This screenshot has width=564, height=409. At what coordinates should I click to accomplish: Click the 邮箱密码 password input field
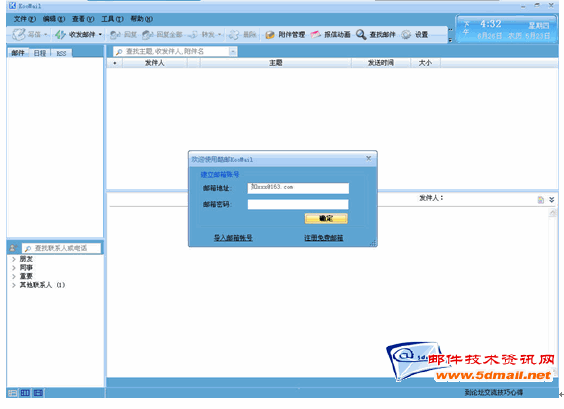coord(298,204)
